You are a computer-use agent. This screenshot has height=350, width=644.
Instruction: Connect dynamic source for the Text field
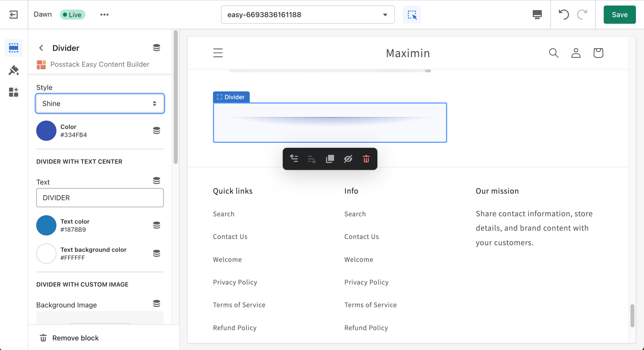pos(156,180)
